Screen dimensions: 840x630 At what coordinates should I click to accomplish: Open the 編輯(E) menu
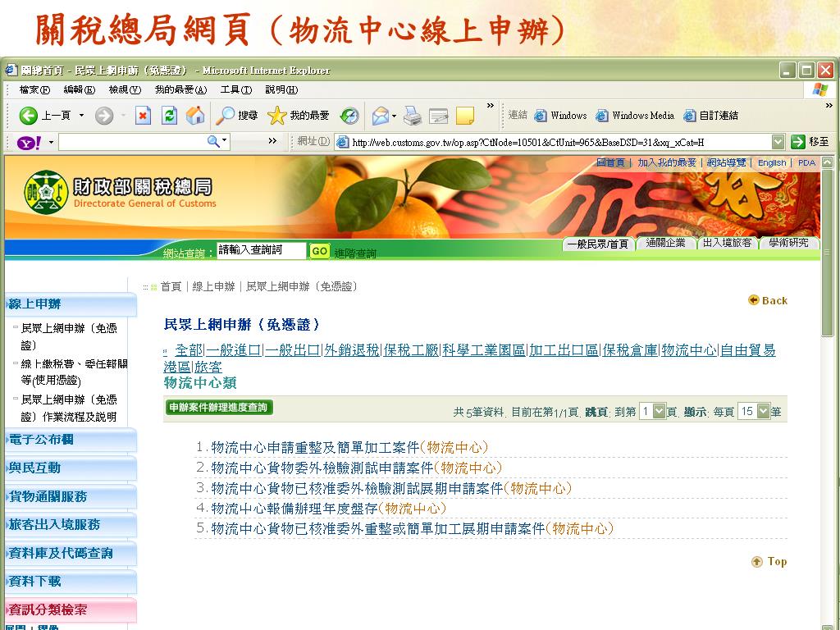(x=80, y=89)
